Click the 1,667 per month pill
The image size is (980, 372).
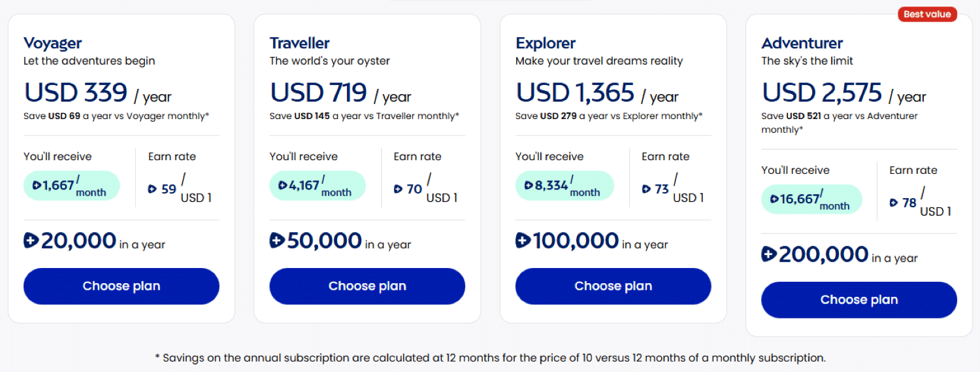(72, 186)
